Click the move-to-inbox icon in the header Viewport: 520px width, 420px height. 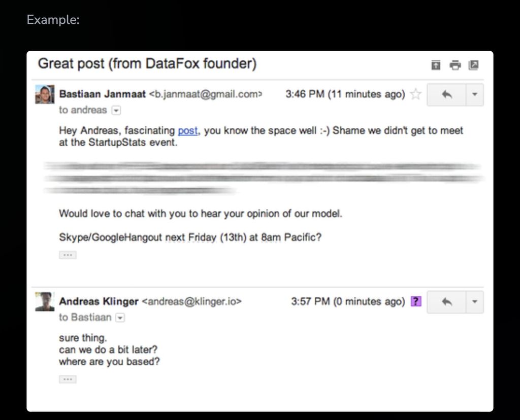tap(435, 65)
